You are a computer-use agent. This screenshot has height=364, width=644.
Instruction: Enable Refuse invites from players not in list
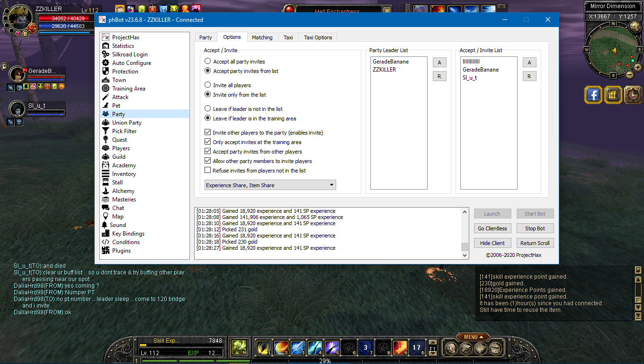(x=207, y=171)
